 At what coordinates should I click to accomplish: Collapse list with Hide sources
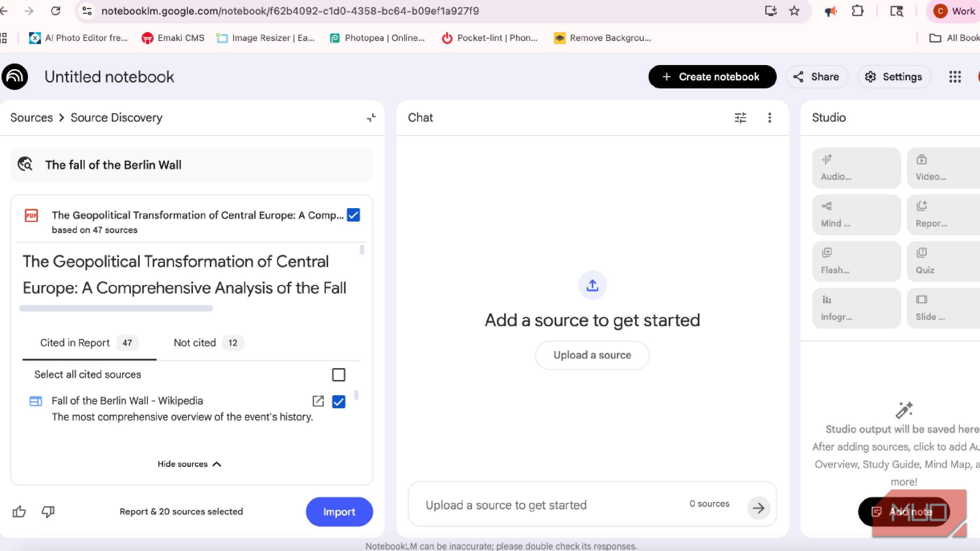point(189,464)
